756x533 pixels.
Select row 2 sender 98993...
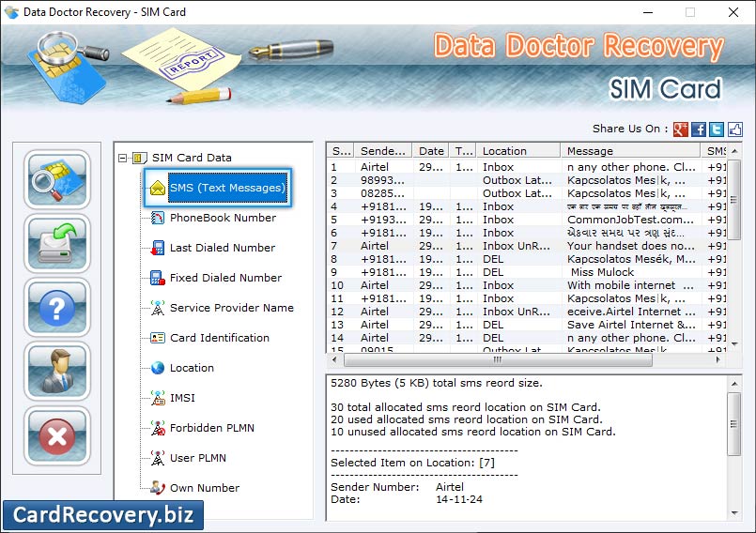click(527, 180)
